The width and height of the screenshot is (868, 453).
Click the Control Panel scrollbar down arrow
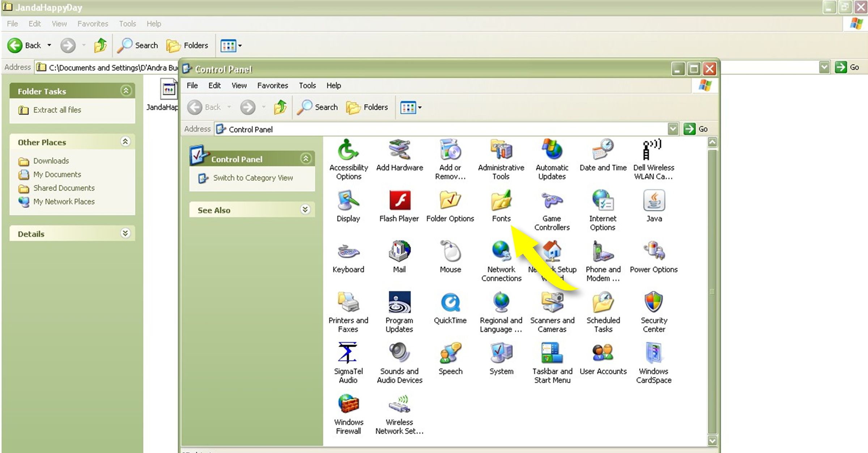pos(712,440)
